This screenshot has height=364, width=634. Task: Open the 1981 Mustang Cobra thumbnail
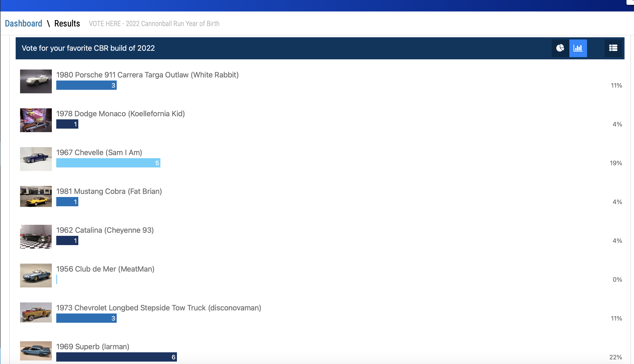point(36,197)
